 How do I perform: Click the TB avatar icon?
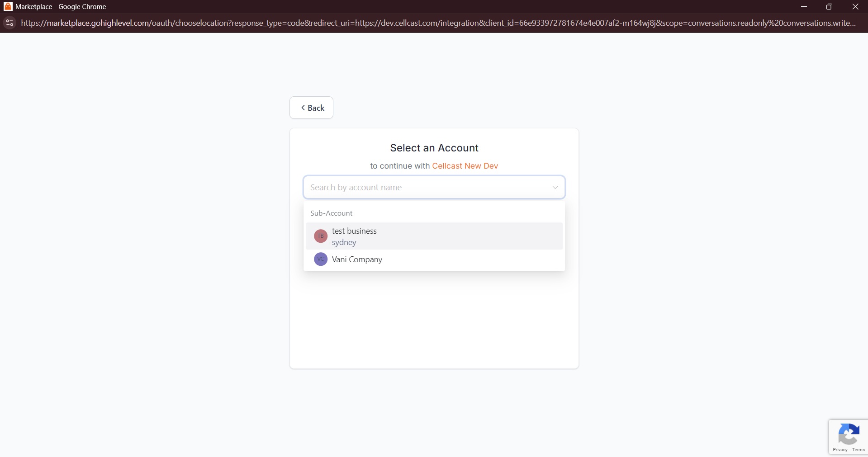pos(321,236)
